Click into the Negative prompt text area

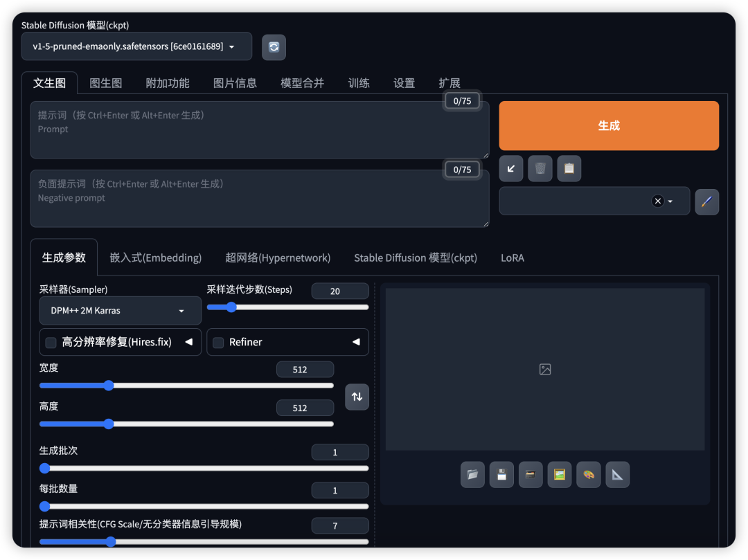pyautogui.click(x=260, y=198)
